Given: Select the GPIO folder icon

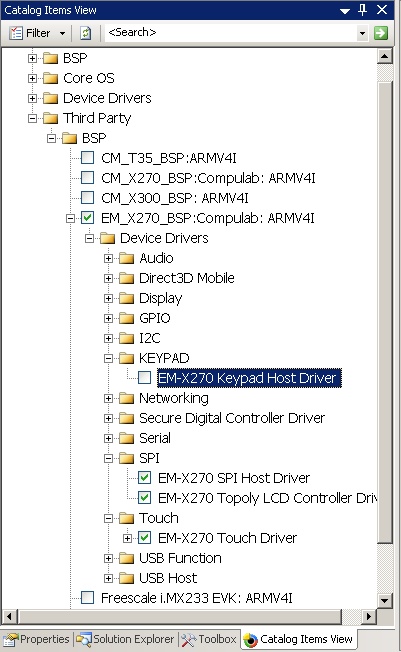Looking at the screenshot, I should (126, 319).
